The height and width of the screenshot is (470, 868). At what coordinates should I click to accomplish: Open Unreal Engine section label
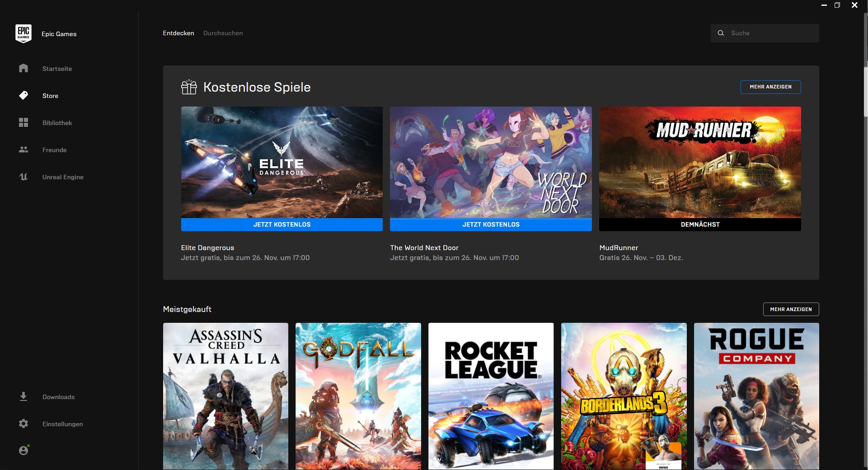click(63, 177)
